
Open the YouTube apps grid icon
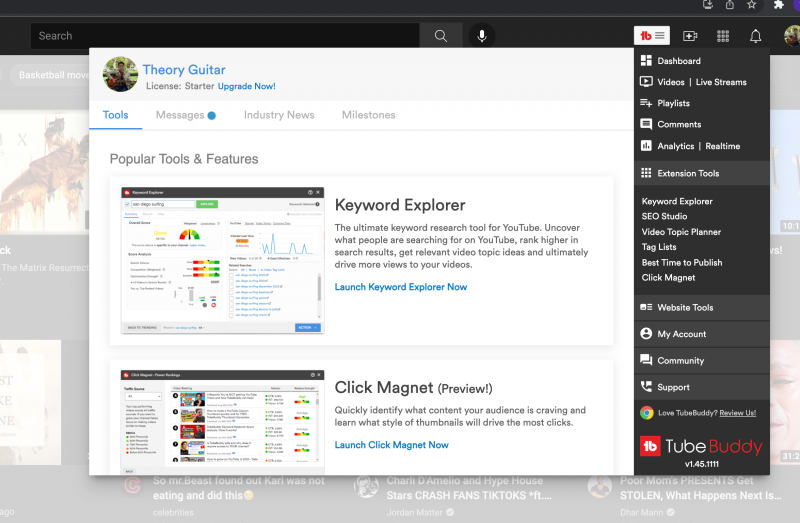723,36
